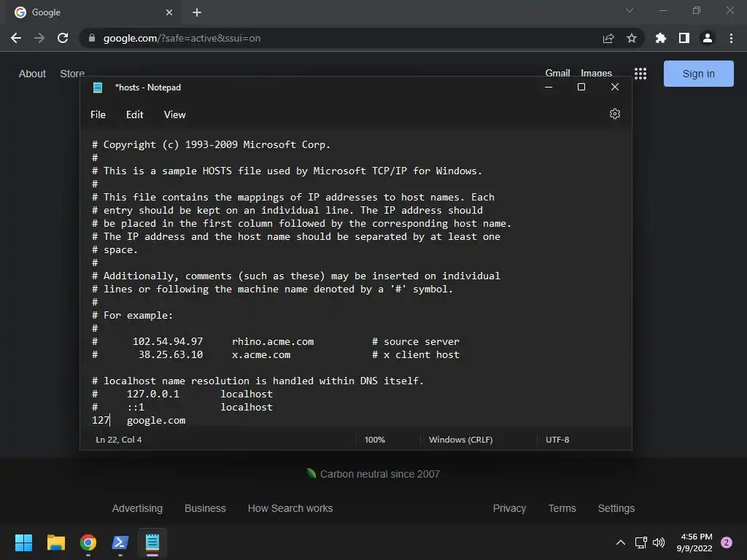Show hidden system tray icons chevron
Viewport: 747px width, 560px height.
point(621,542)
